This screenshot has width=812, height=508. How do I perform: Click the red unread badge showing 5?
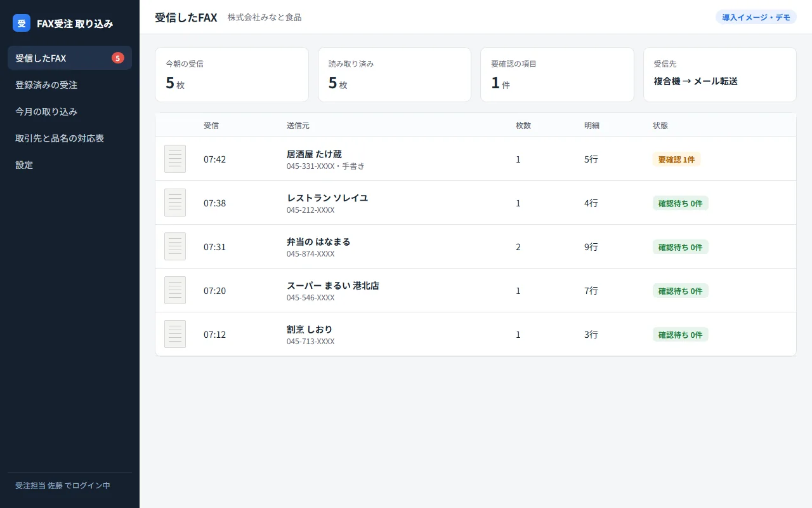(118, 58)
